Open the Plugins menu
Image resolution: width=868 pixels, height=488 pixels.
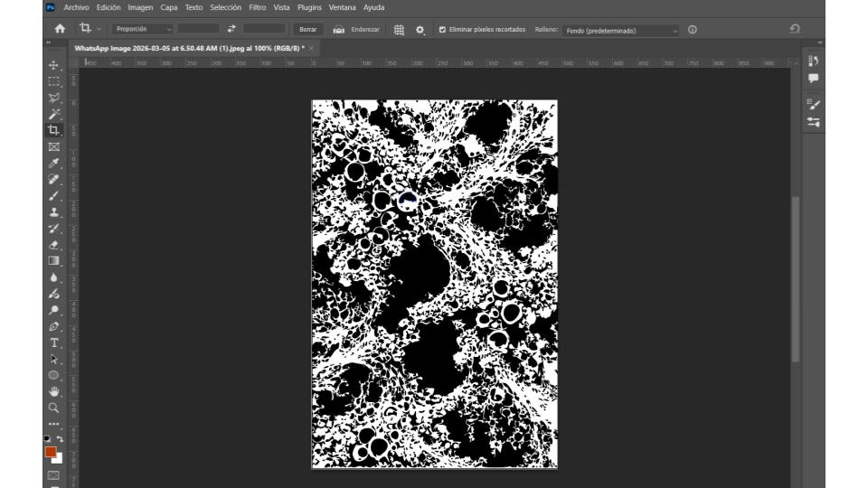[x=309, y=8]
